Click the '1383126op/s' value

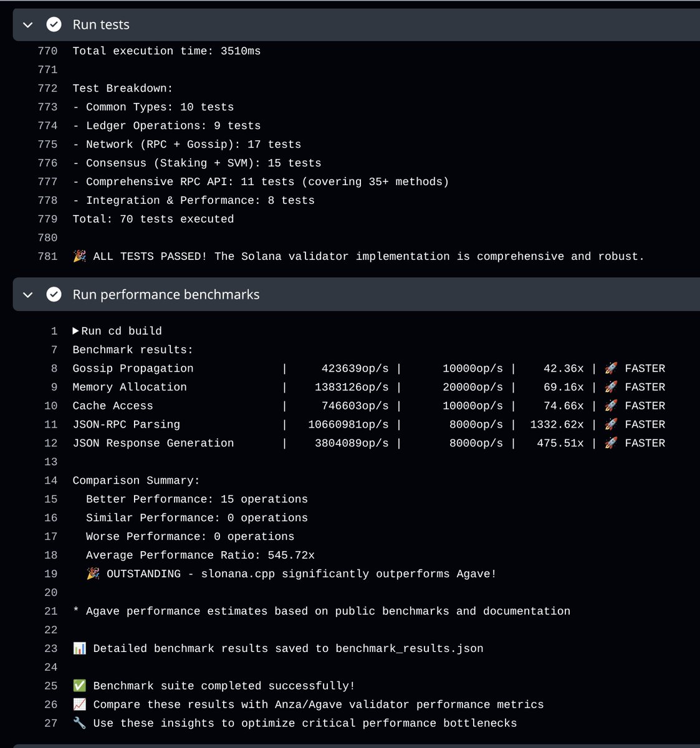tap(352, 387)
